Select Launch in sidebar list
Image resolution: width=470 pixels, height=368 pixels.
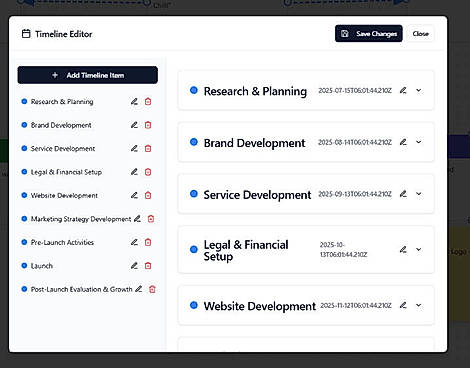(x=42, y=266)
